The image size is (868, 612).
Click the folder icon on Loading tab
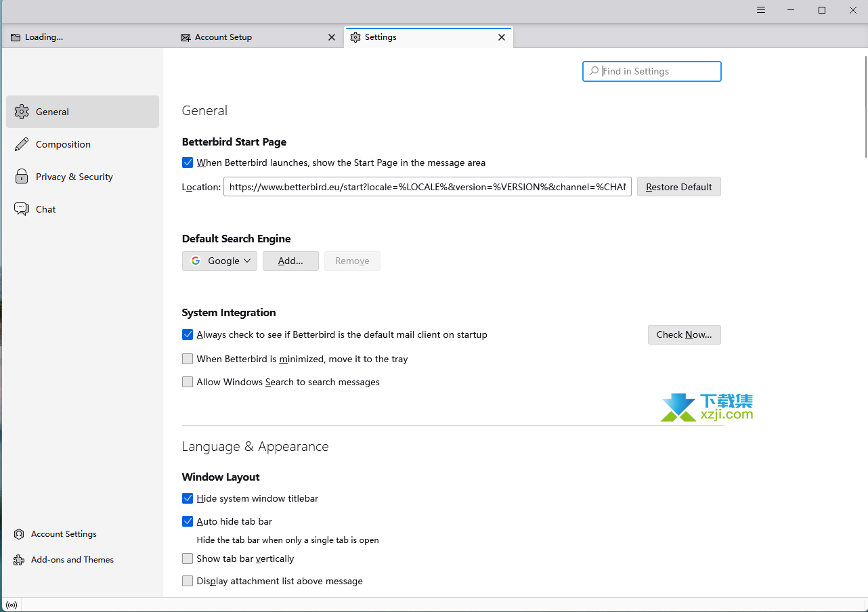click(16, 37)
